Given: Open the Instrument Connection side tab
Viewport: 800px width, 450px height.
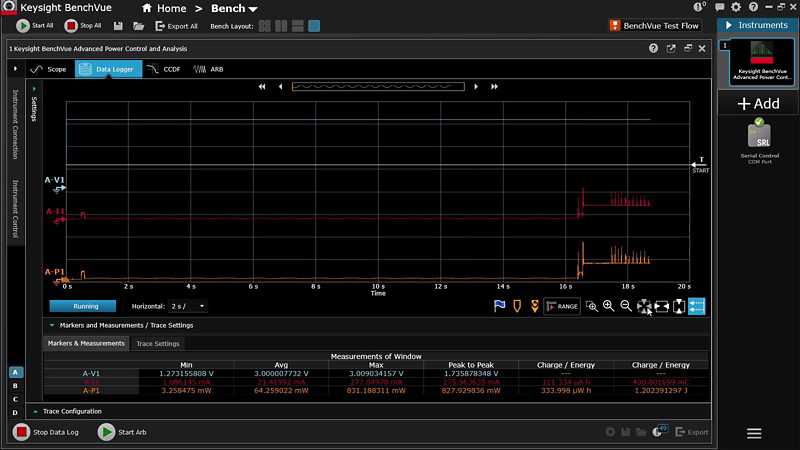Looking at the screenshot, I should 15,124.
